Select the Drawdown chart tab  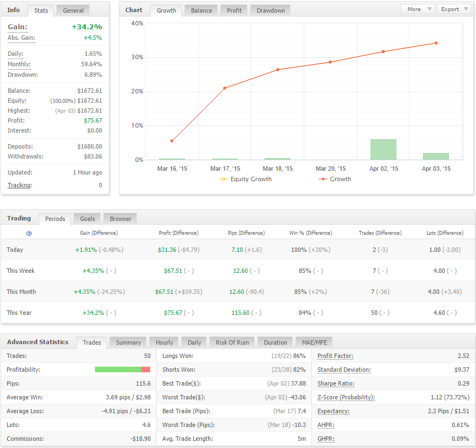coord(271,10)
